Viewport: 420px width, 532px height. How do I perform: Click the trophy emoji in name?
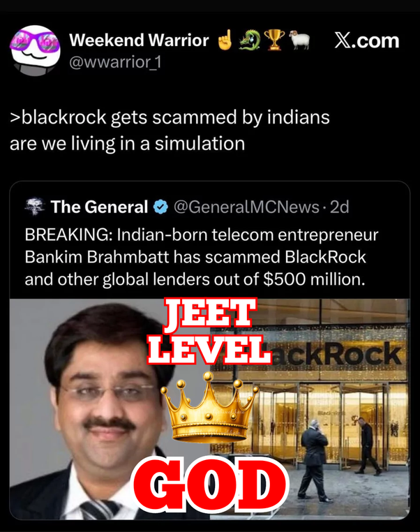tap(274, 40)
